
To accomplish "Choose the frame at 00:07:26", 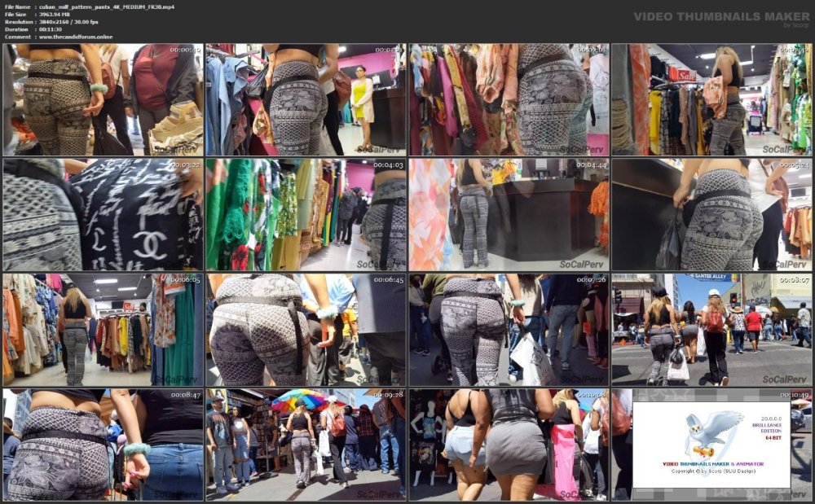I will pyautogui.click(x=509, y=330).
